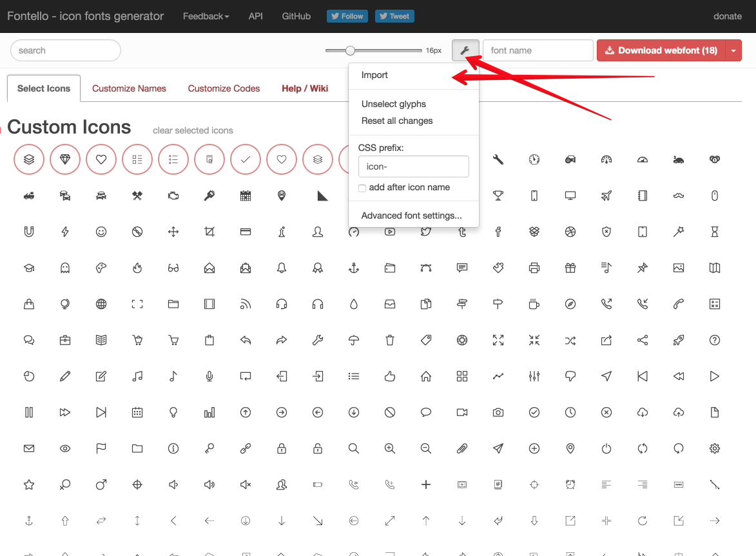The width and height of the screenshot is (756, 556).
Task: Select the question mark circle icon
Action: [715, 341]
